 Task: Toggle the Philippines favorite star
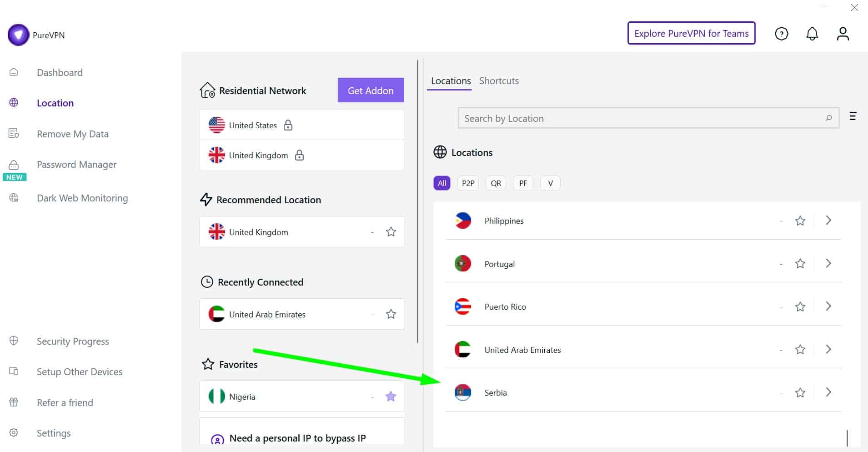tap(800, 221)
